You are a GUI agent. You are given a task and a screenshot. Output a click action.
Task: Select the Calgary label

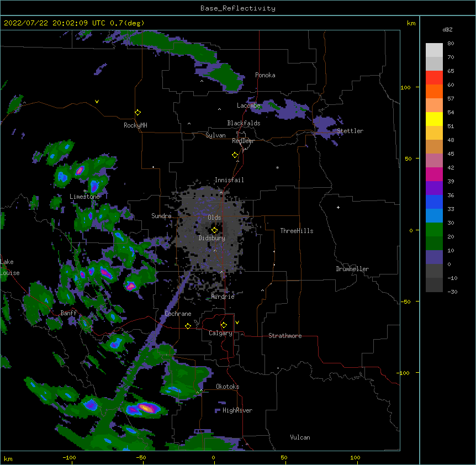coord(220,333)
